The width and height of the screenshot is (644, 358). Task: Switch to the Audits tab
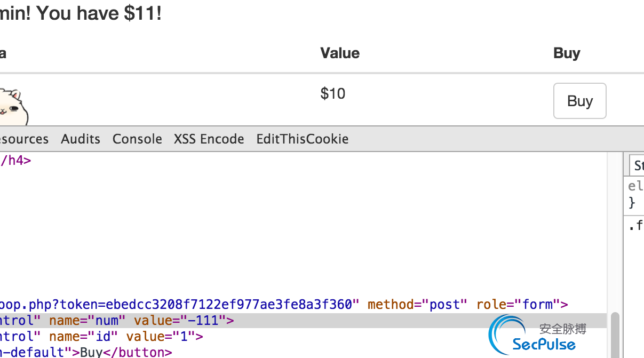[x=81, y=139]
